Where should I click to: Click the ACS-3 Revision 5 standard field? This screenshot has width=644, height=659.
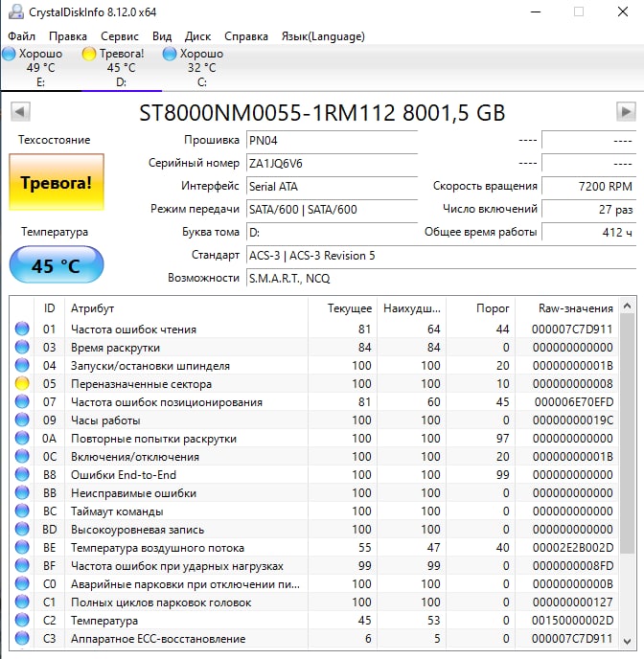(x=441, y=256)
